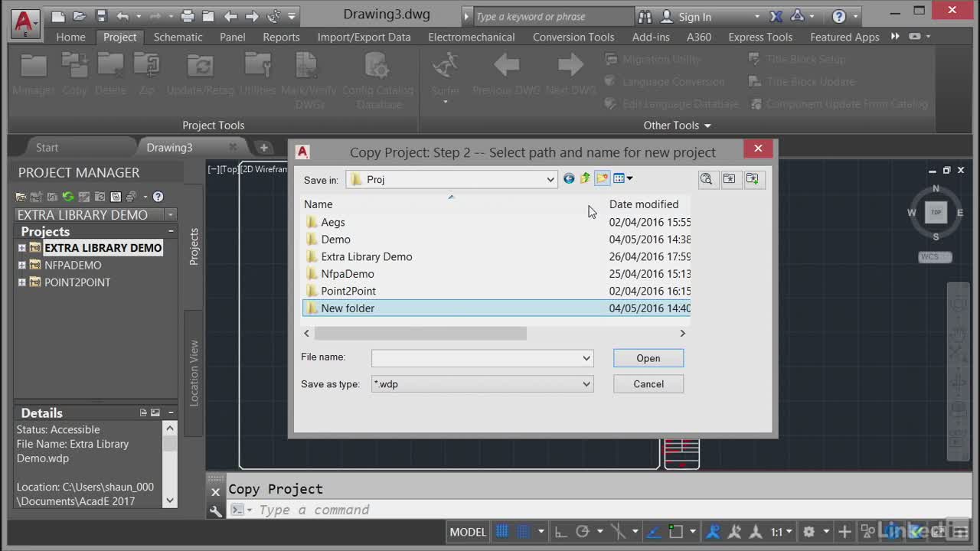Expand the NFPADEMO project tree node
Image resolution: width=980 pixels, height=551 pixels.
22,266
